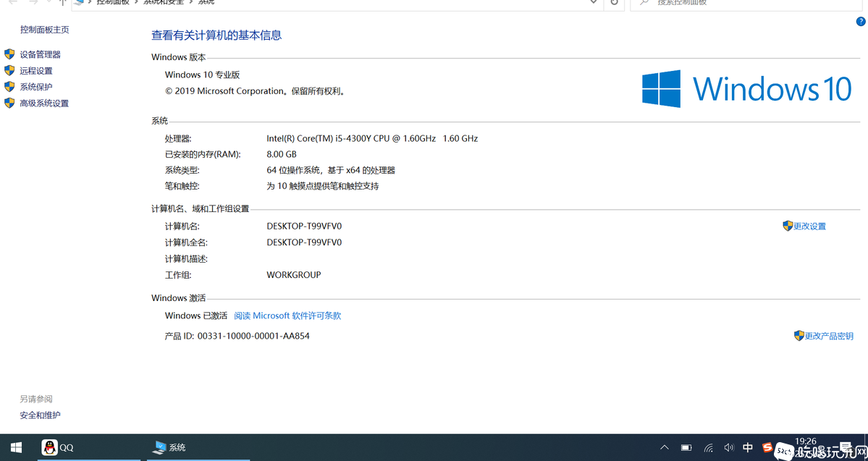Open the Wi-Fi network tray icon
Image resolution: width=868 pixels, height=461 pixels.
[708, 447]
